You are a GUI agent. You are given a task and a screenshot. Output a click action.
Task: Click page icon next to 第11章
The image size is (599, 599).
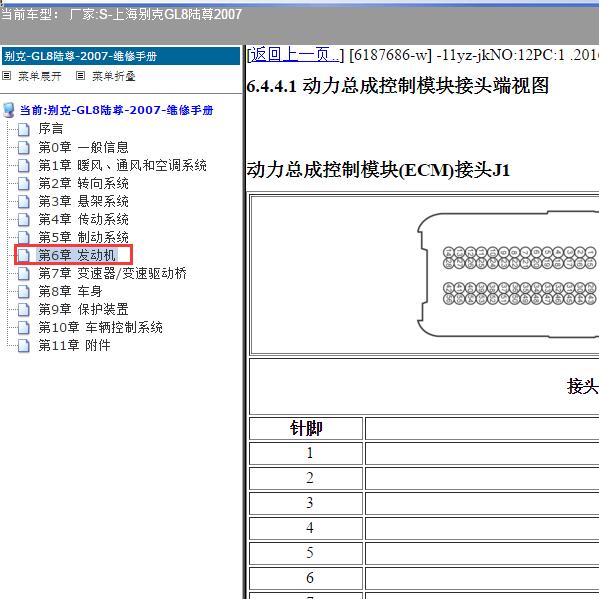24,346
